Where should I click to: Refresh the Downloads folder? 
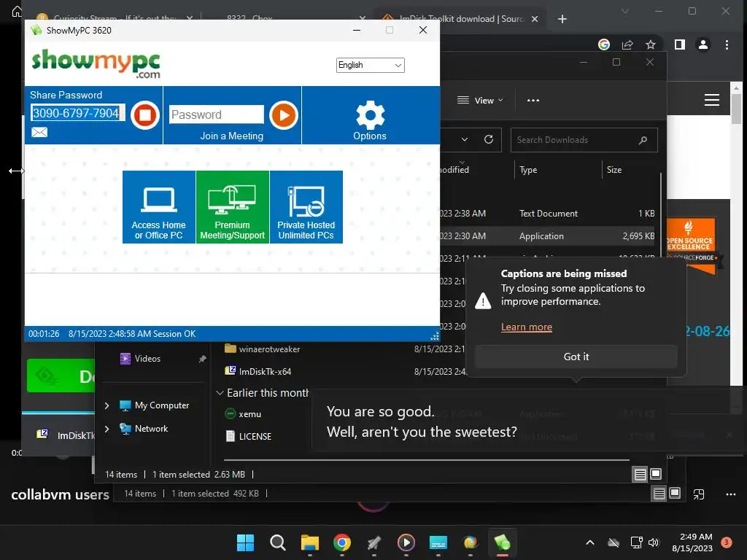tap(489, 139)
